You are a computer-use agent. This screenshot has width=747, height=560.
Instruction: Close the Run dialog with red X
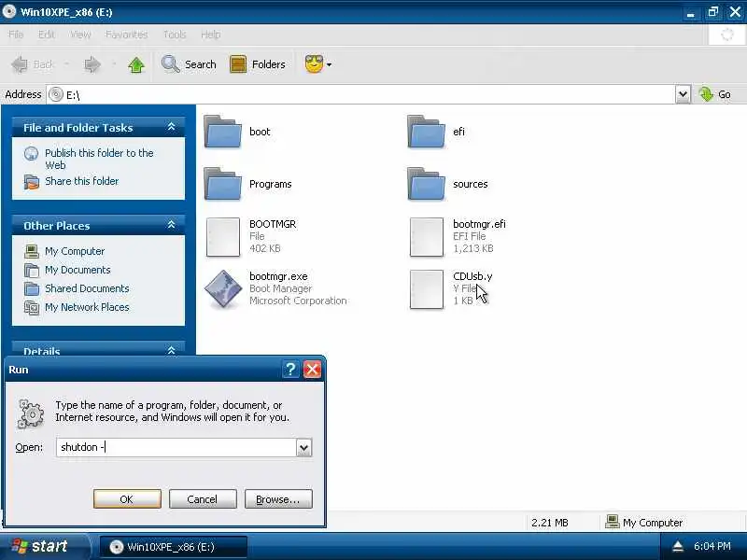[313, 369]
